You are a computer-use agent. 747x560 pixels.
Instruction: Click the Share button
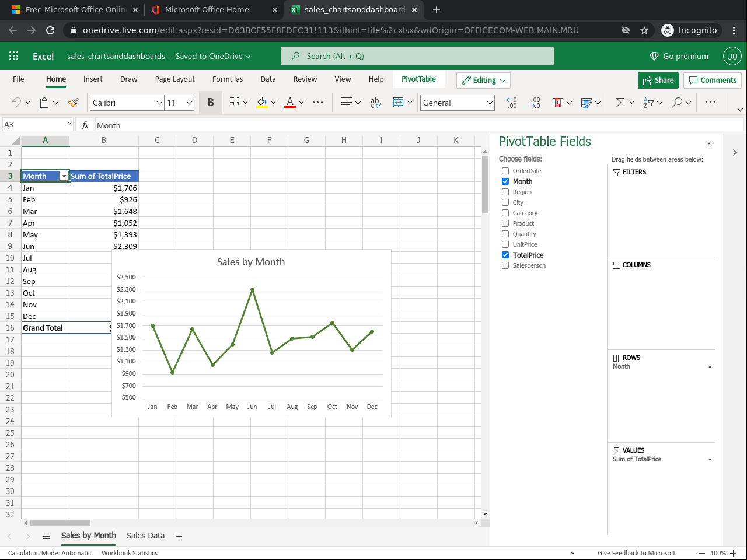point(658,80)
